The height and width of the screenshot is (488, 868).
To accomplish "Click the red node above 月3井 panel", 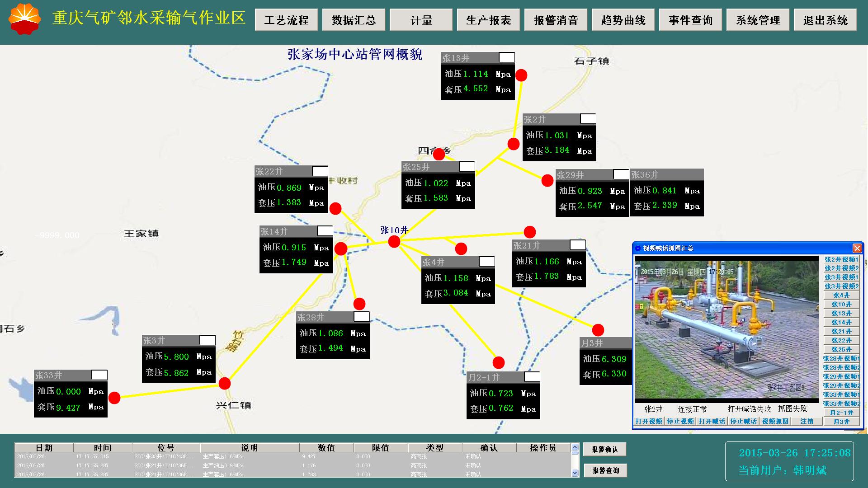I will 598,330.
